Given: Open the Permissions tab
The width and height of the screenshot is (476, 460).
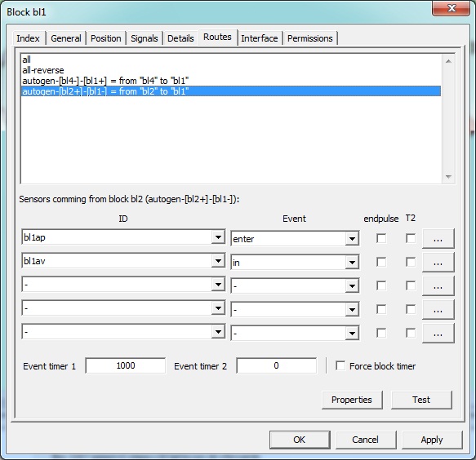Looking at the screenshot, I should point(310,38).
